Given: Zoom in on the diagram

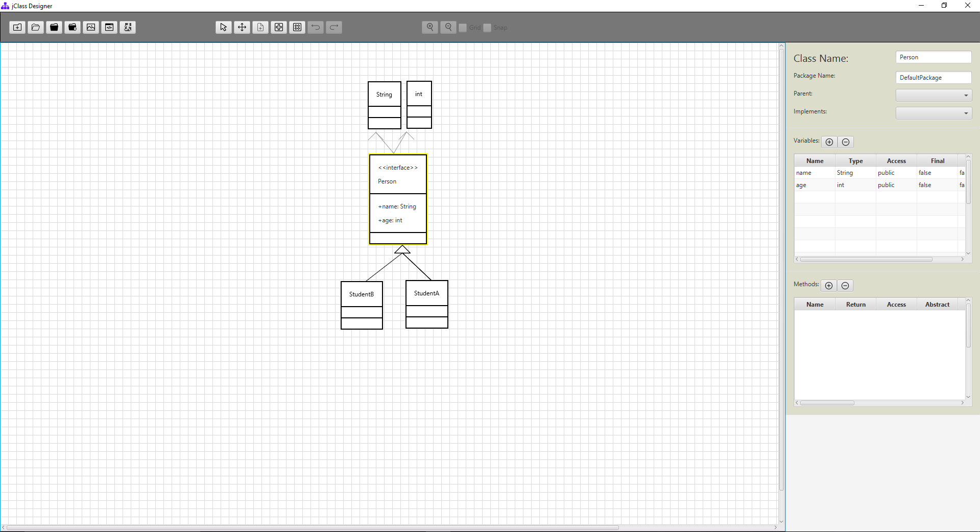Looking at the screenshot, I should [x=429, y=27].
